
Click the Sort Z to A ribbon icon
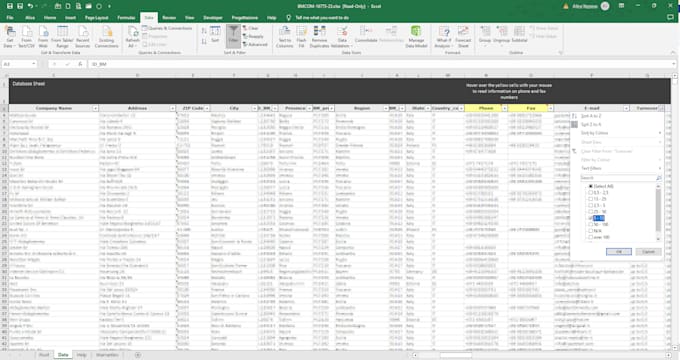[x=204, y=41]
